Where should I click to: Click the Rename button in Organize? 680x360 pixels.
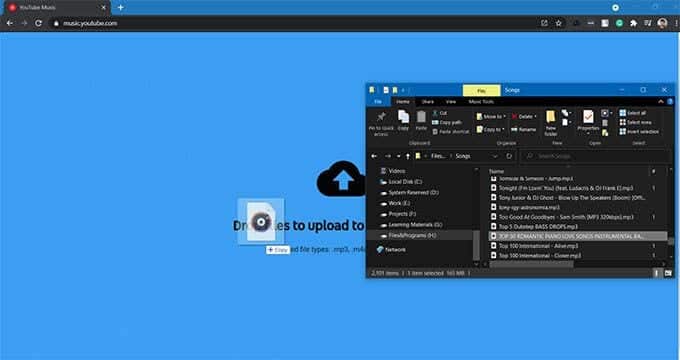(x=523, y=129)
